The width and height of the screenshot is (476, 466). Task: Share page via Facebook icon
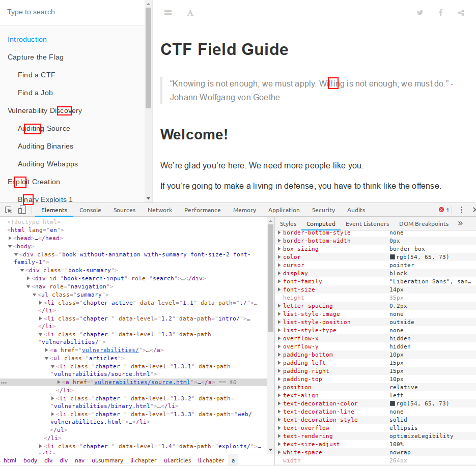(441, 13)
